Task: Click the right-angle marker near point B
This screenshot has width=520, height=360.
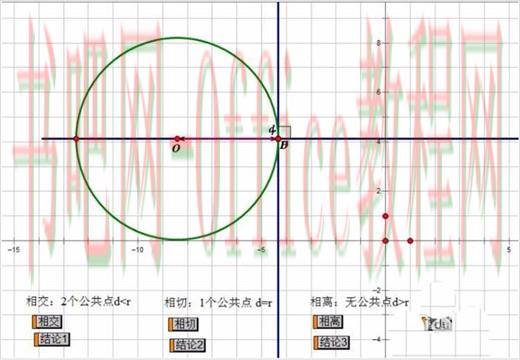Action: [x=285, y=132]
